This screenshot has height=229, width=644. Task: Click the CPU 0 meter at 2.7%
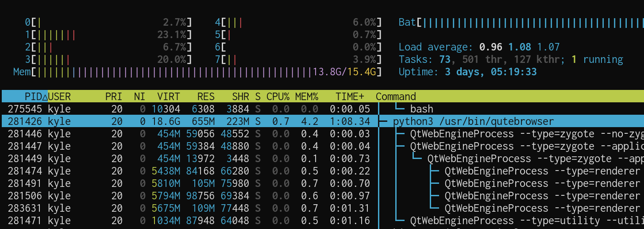(x=108, y=22)
